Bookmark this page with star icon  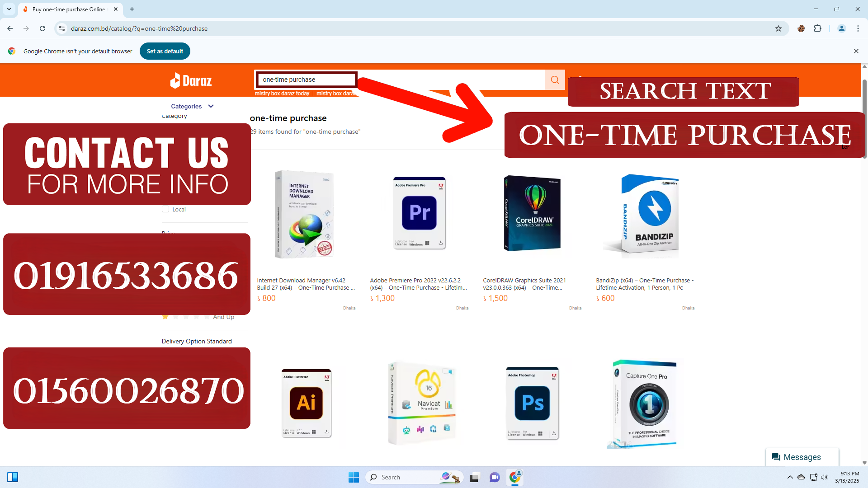click(778, 28)
